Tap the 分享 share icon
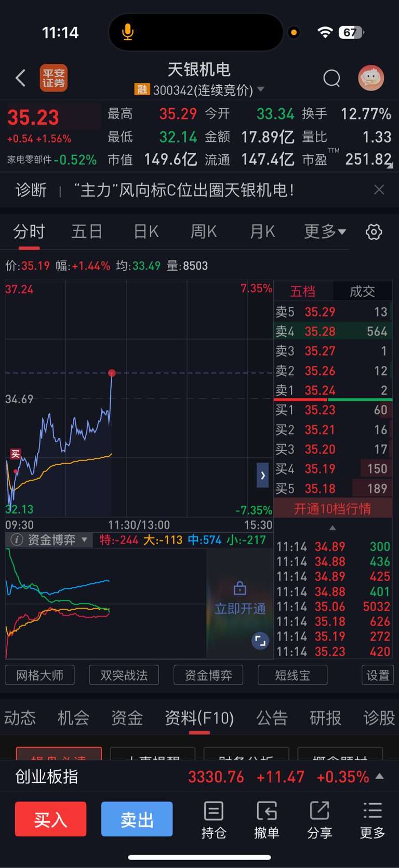 pos(320,820)
